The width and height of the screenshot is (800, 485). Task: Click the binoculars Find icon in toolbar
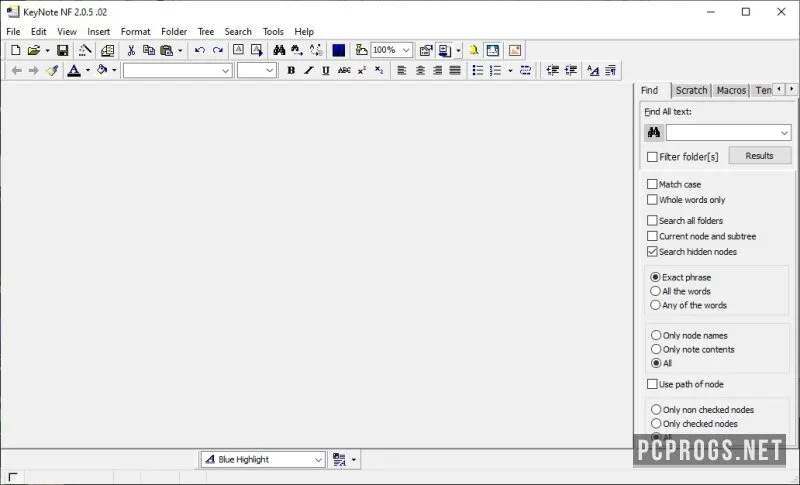279,50
